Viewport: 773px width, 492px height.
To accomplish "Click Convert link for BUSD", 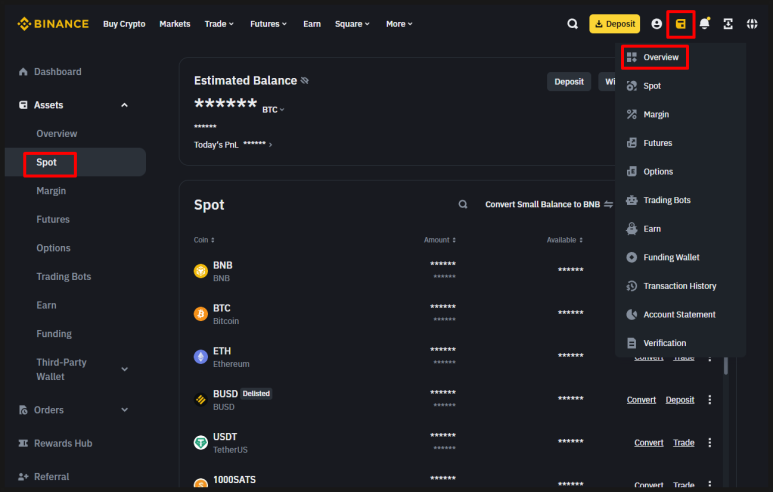I will click(x=641, y=400).
